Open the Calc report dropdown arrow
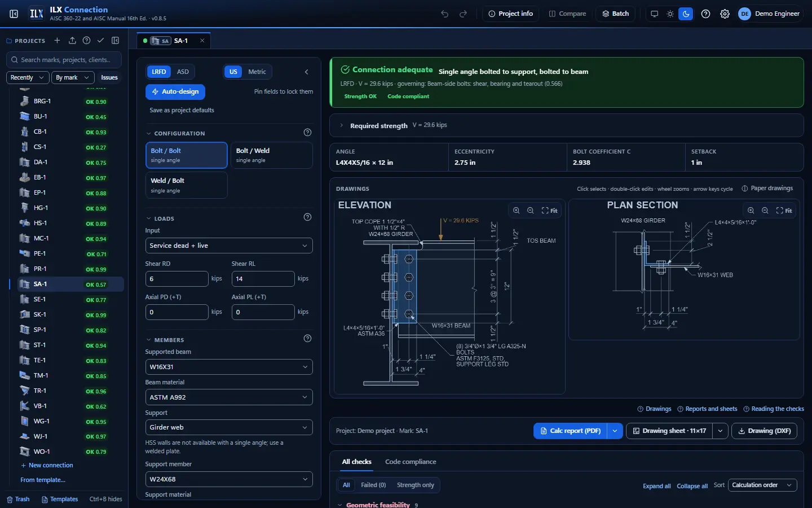The image size is (812, 508). [615, 431]
